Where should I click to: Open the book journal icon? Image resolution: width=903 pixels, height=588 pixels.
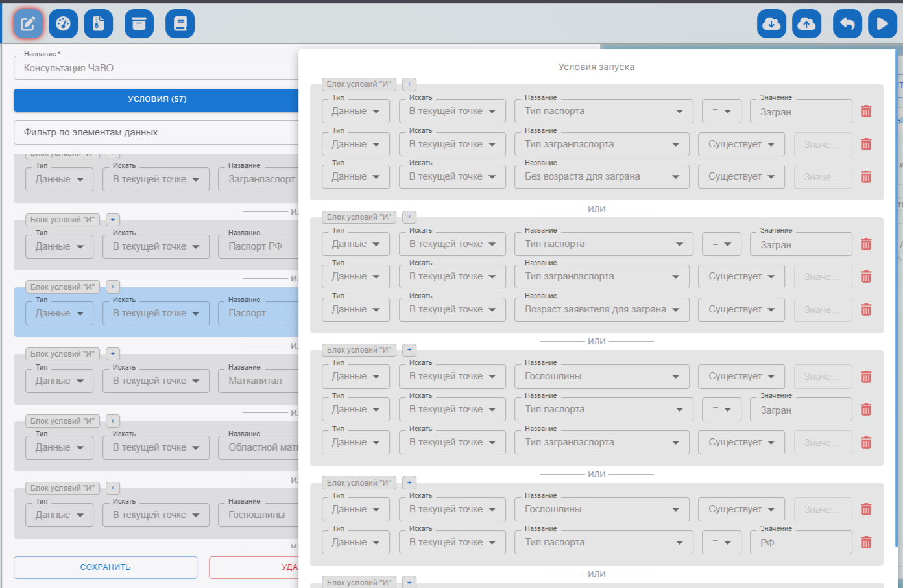tap(180, 24)
